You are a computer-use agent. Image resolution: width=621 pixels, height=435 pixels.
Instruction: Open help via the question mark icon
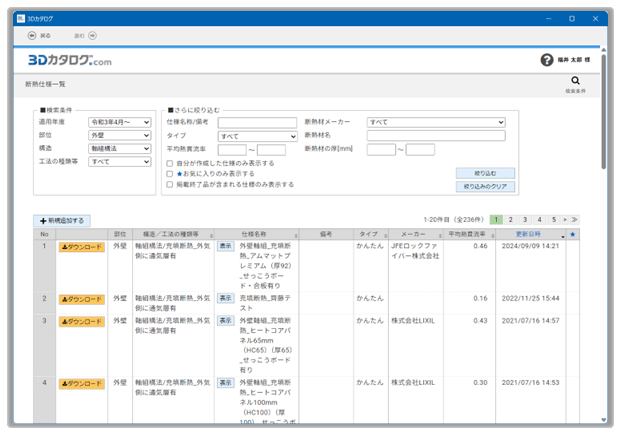click(547, 60)
